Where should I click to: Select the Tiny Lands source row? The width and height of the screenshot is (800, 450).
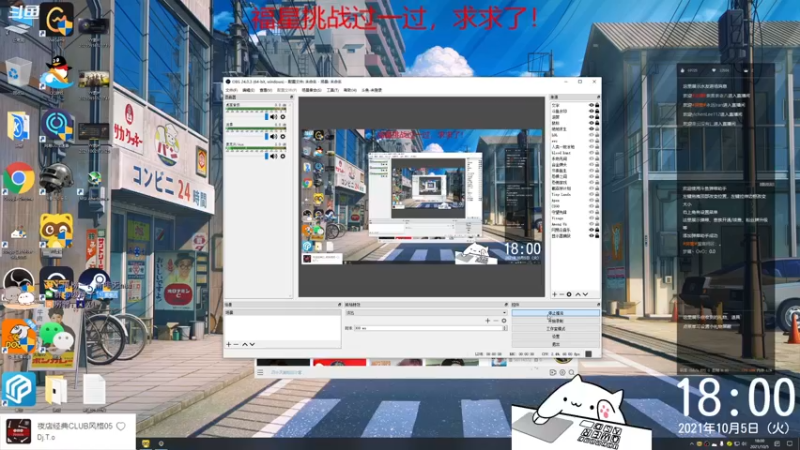574,194
